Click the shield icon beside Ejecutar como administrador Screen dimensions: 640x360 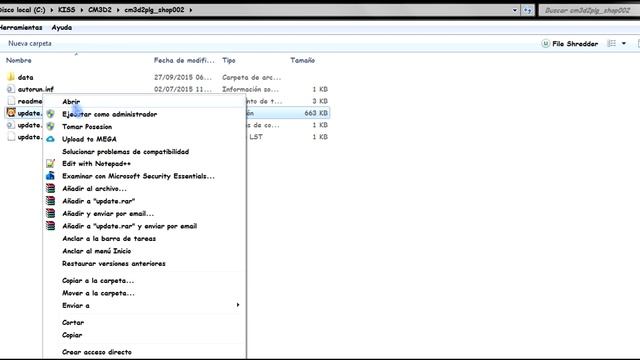(50, 114)
